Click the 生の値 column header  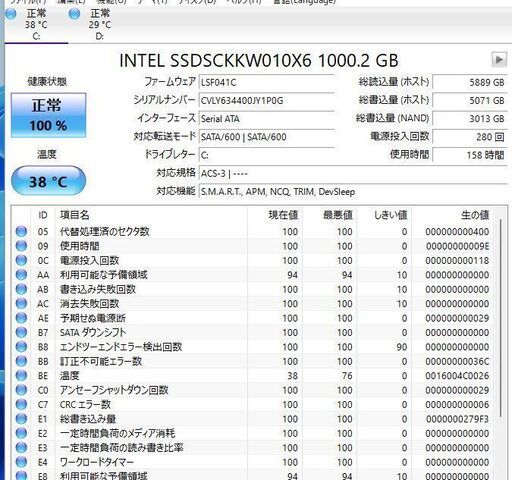tap(453, 215)
